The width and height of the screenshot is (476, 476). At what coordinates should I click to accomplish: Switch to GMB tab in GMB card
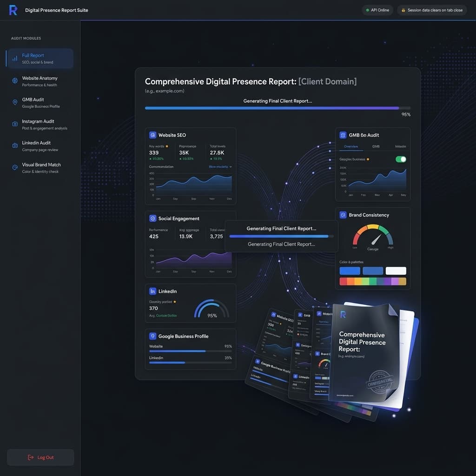[376, 146]
